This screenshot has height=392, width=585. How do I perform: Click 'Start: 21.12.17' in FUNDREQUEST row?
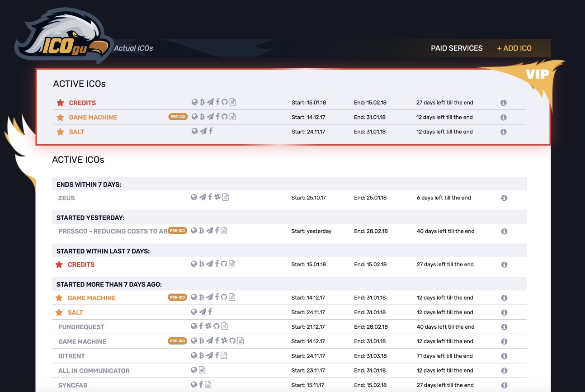tap(308, 327)
